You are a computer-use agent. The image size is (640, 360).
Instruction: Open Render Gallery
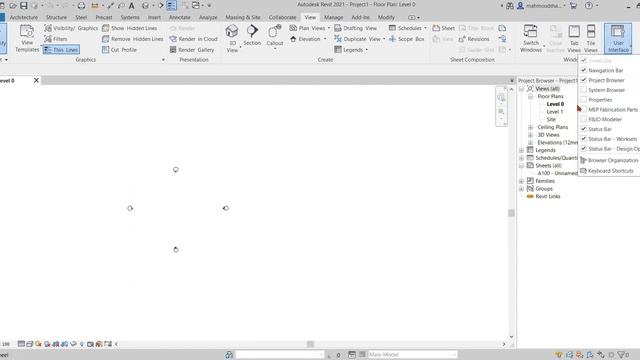pyautogui.click(x=192, y=50)
